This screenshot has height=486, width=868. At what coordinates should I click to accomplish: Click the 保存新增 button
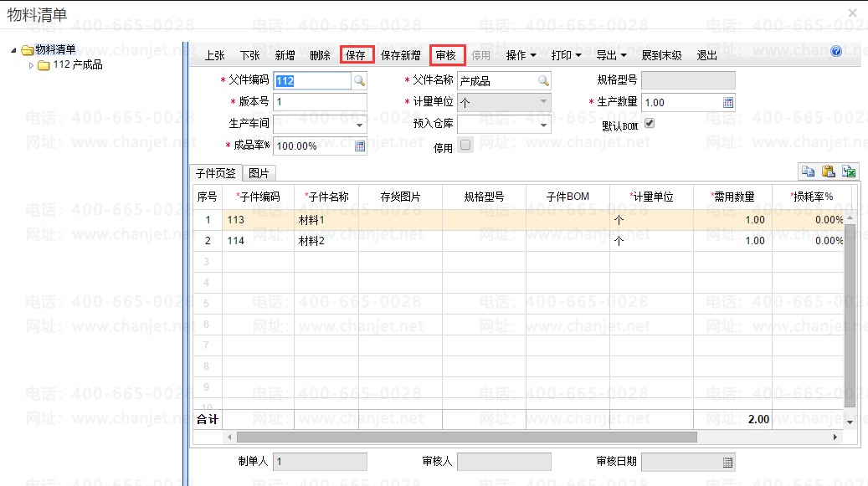coord(400,55)
